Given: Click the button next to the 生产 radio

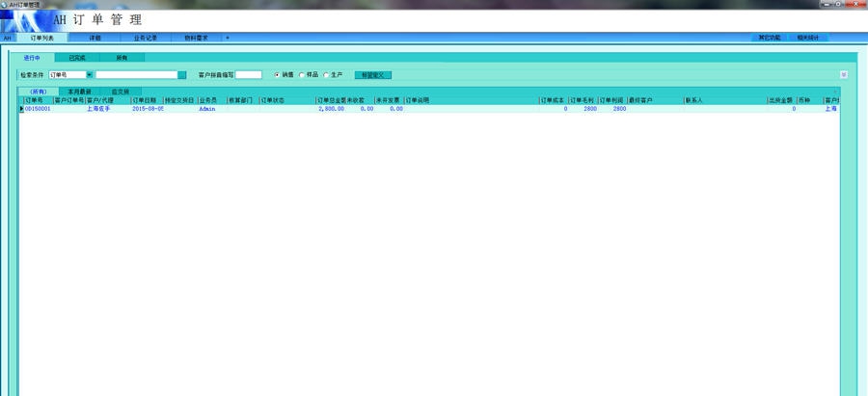Looking at the screenshot, I should tap(372, 74).
